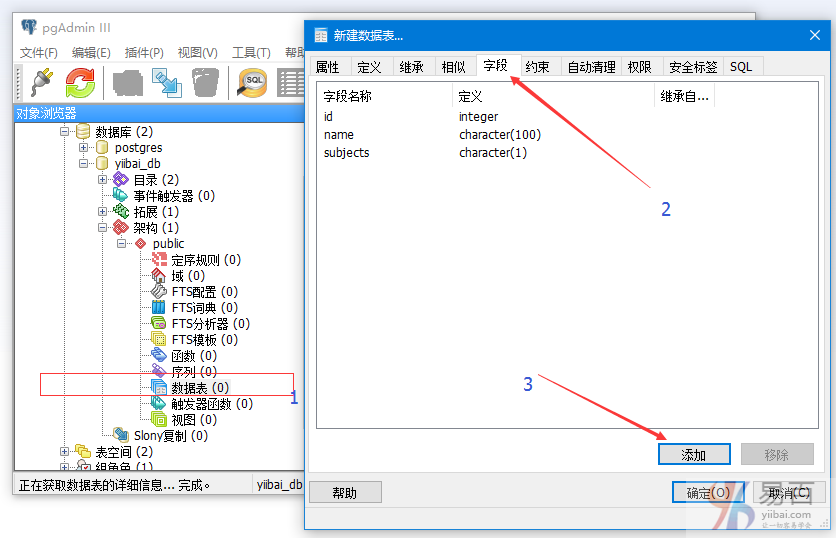The height and width of the screenshot is (538, 836).
Task: Select the Slony复制 (0) node
Action: coord(170,436)
